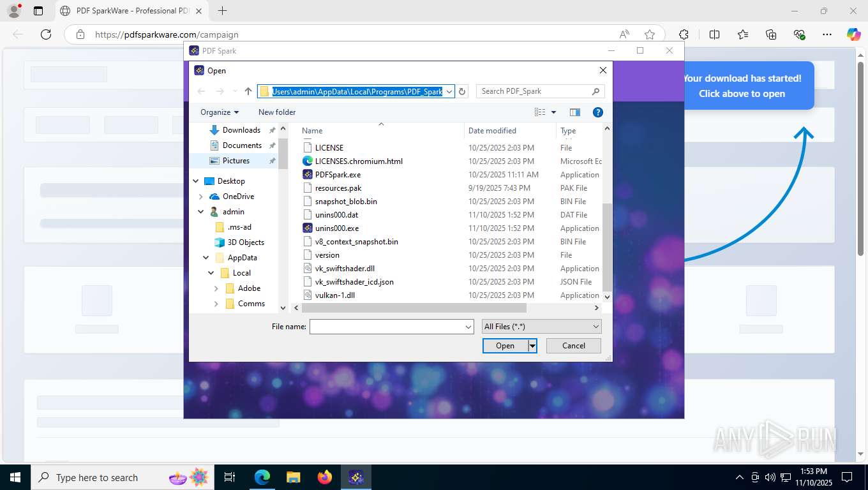This screenshot has width=868, height=490.
Task: Click PDF Spark taskbar icon
Action: coord(356,477)
